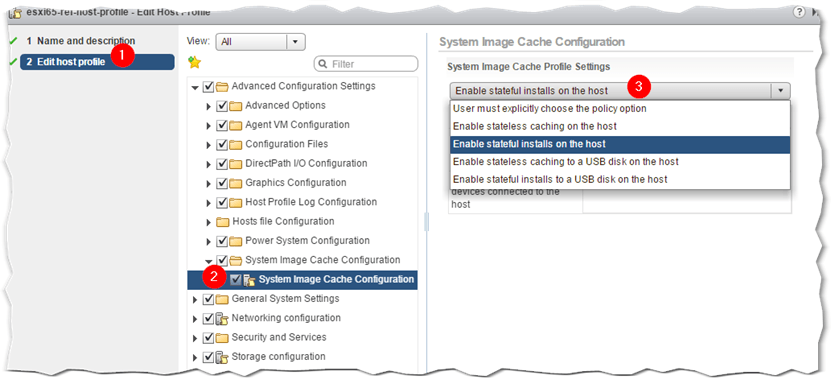Toggle the Power System Configuration checkbox
This screenshot has width=831, height=384.
(223, 242)
